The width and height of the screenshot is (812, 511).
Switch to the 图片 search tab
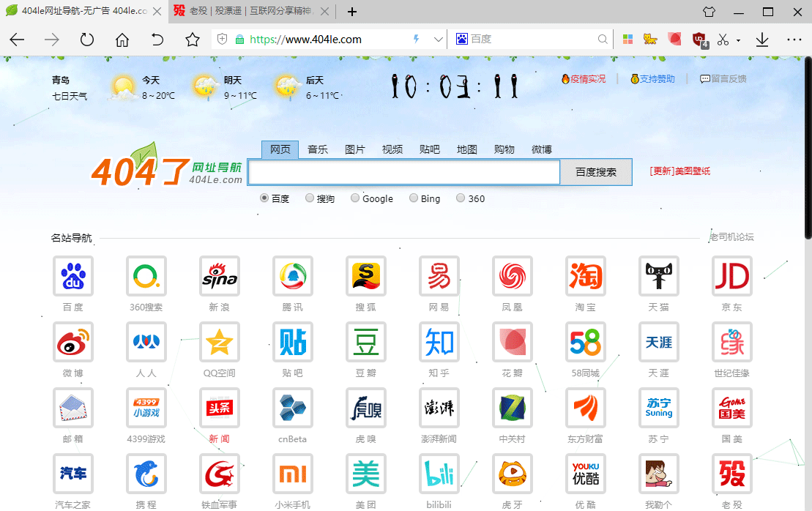[354, 149]
